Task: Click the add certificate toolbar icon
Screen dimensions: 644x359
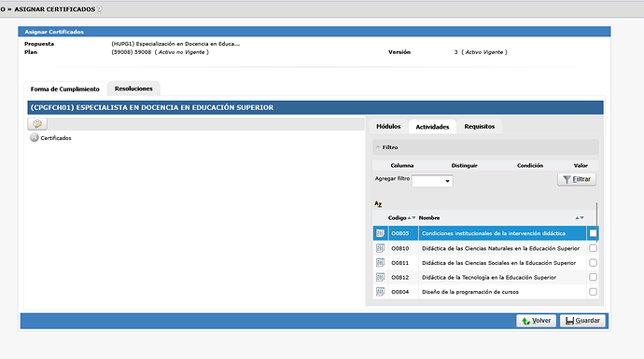Action: 37,124
